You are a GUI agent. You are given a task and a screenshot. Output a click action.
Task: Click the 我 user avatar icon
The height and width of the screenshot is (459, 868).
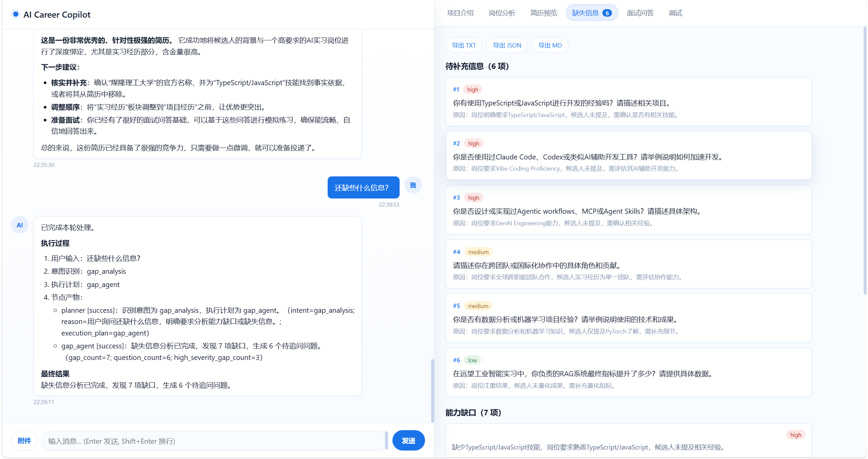413,185
